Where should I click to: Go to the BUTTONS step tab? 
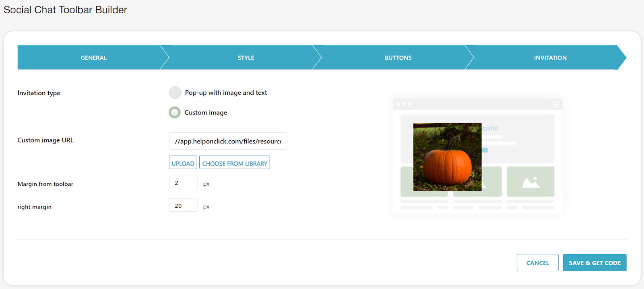pyautogui.click(x=398, y=57)
